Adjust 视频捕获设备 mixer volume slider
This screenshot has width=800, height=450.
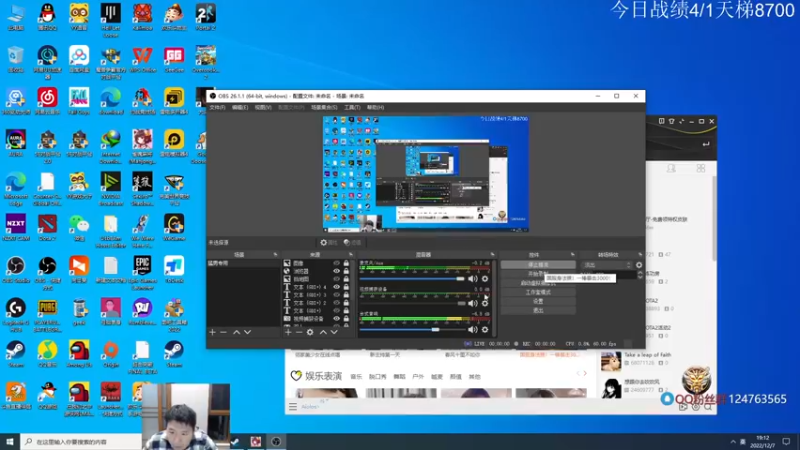412,303
